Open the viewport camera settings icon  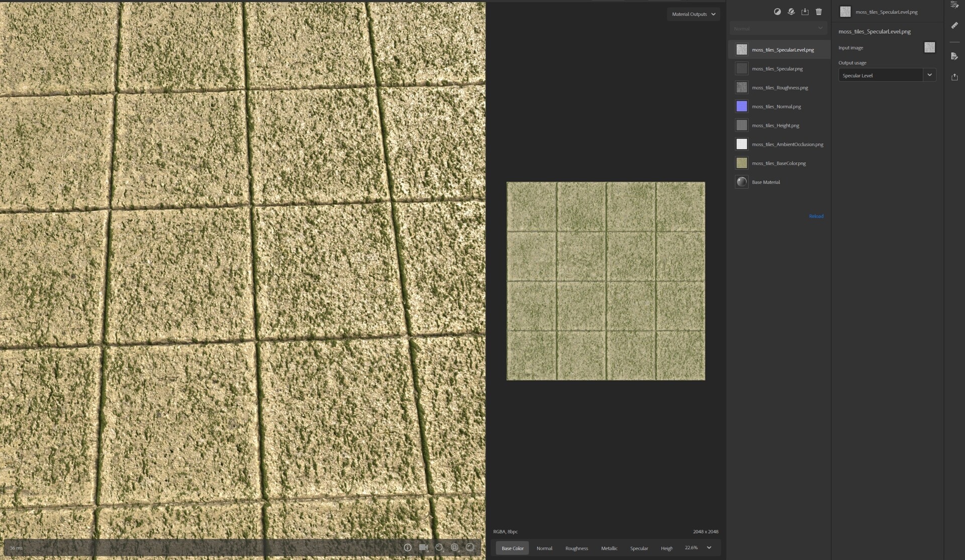point(423,547)
